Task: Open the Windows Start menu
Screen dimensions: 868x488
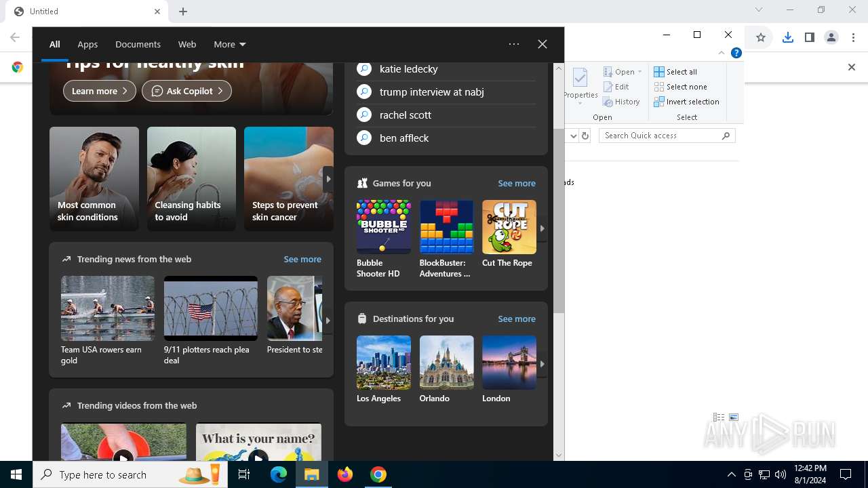Action: [16, 474]
